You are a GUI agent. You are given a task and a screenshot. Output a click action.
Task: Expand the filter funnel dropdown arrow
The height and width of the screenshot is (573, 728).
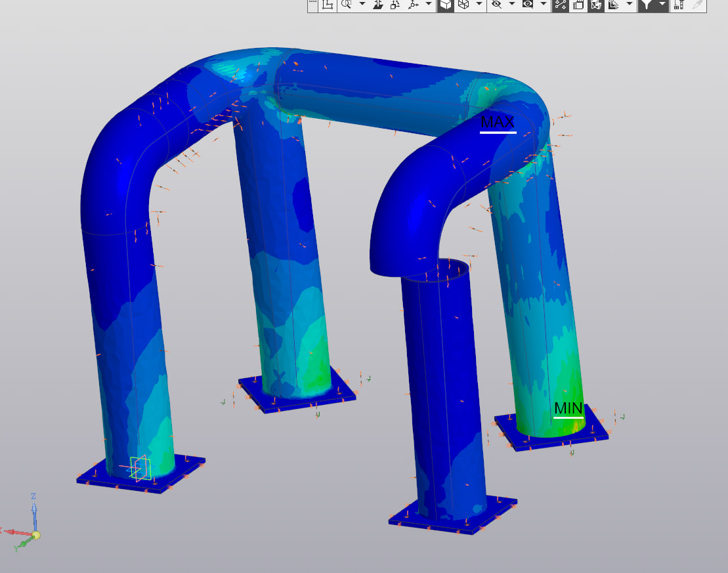tap(662, 5)
